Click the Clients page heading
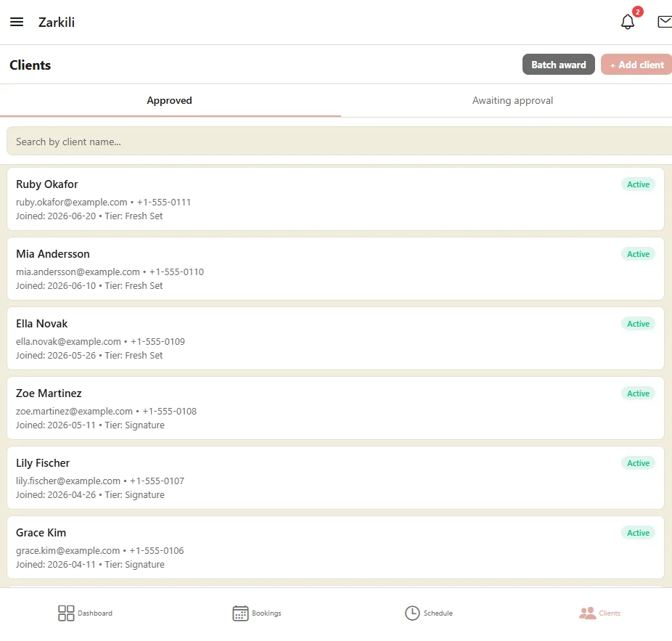The height and width of the screenshot is (641, 672). click(30, 65)
